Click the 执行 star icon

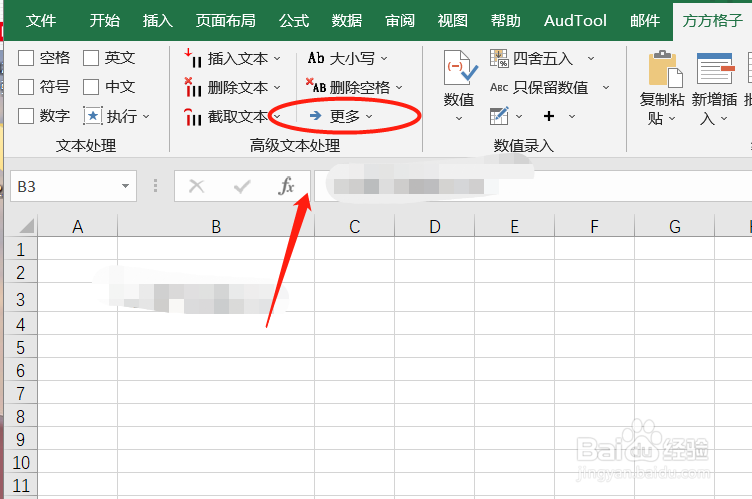[x=93, y=116]
